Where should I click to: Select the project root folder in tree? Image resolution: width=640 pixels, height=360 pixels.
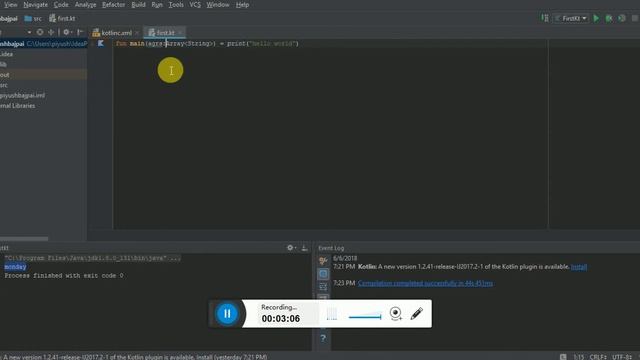coord(43,44)
